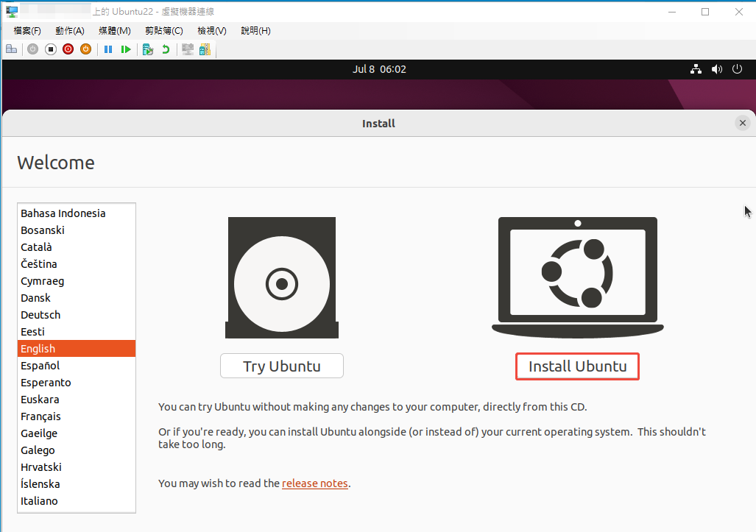The height and width of the screenshot is (532, 756).
Task: Shut down the VM using the red icon
Action: click(x=68, y=49)
